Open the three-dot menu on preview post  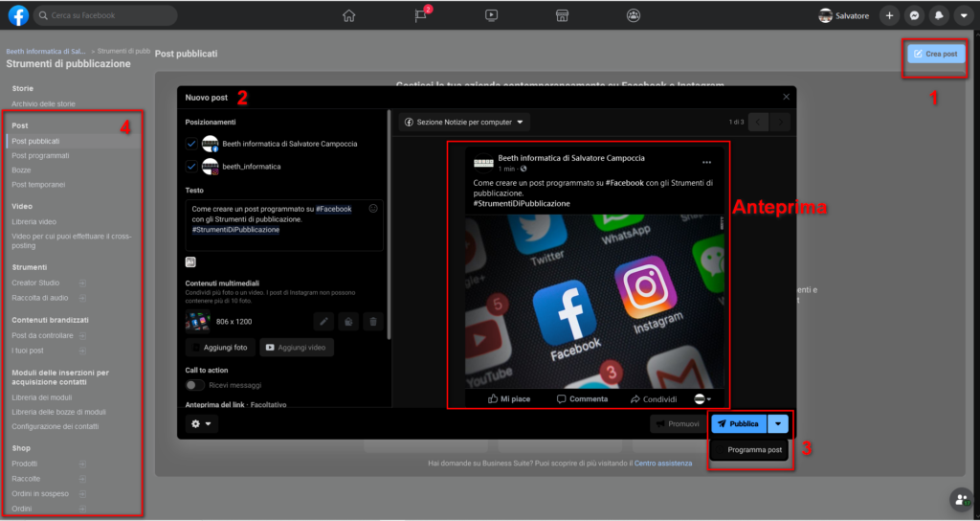point(706,163)
